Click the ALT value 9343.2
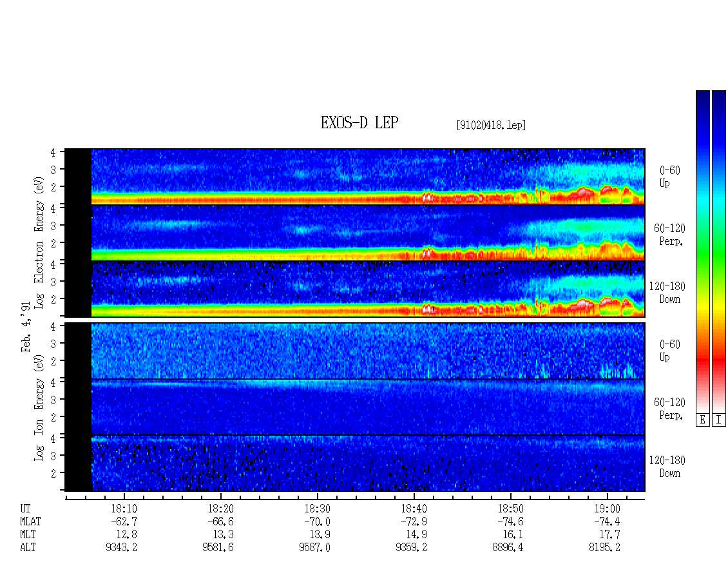This screenshot has height=564, width=728. click(x=122, y=547)
